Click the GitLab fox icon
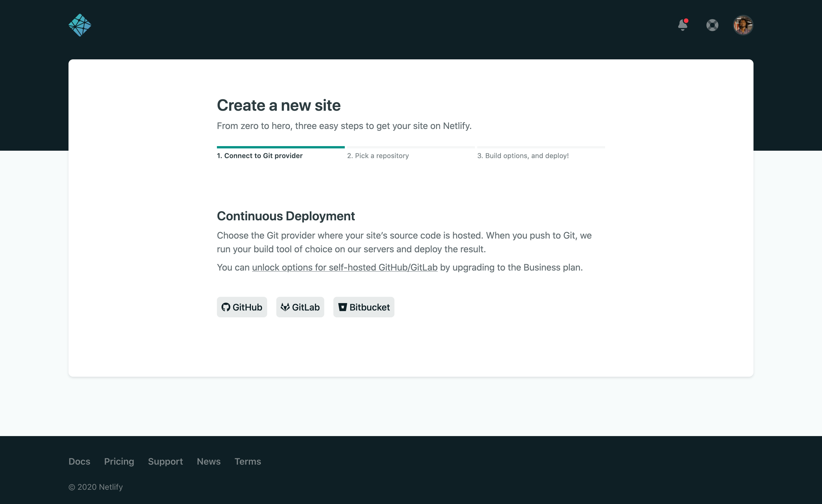 (x=285, y=307)
